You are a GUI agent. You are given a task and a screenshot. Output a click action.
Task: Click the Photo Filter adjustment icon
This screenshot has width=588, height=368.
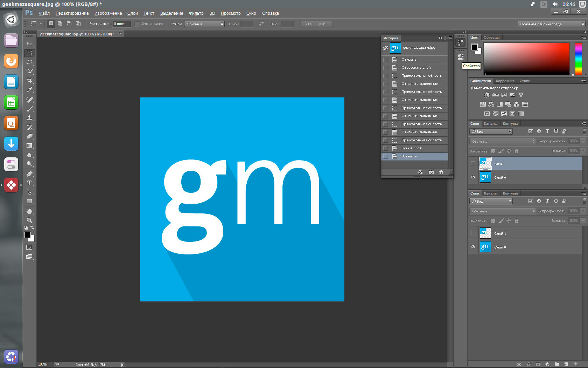[508, 104]
